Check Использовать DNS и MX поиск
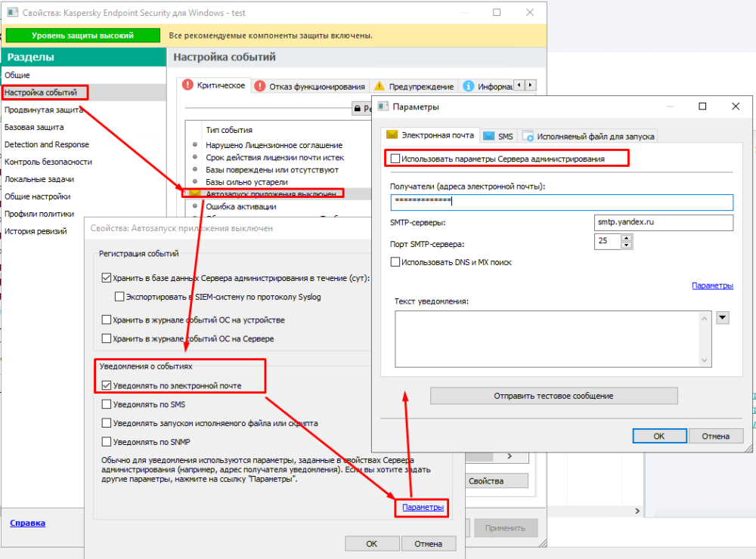Image resolution: width=756 pixels, height=559 pixels. tap(395, 262)
